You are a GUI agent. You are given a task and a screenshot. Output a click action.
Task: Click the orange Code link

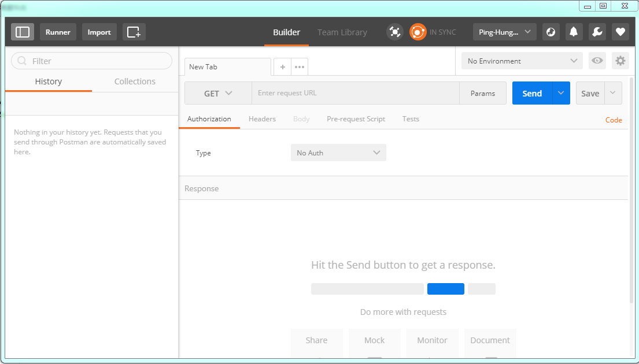[x=614, y=120]
